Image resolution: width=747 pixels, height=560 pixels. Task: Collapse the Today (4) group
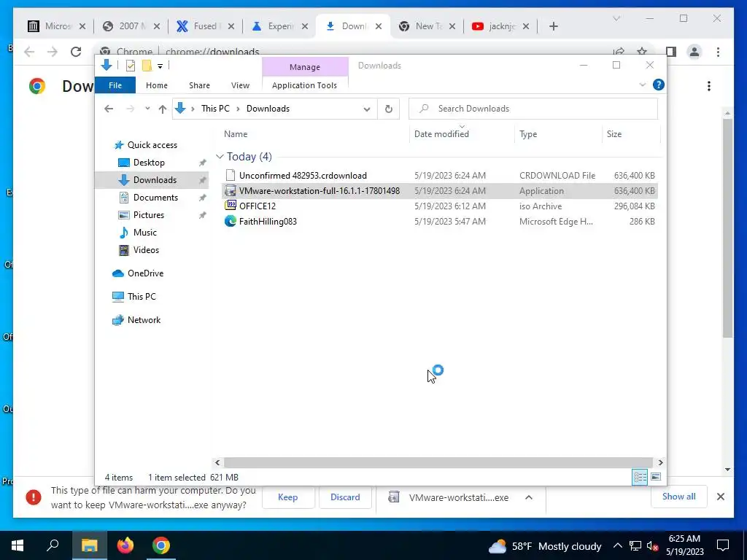click(x=220, y=157)
